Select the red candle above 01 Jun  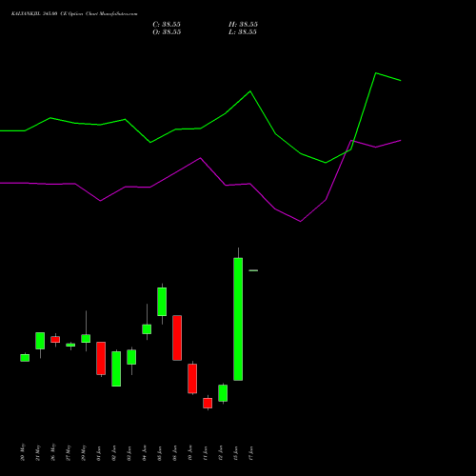[101, 358]
